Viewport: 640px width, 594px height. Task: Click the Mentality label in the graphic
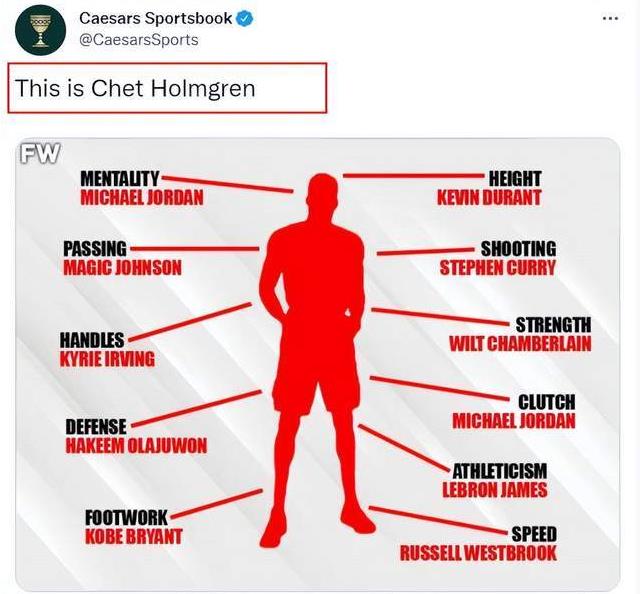[x=119, y=178]
